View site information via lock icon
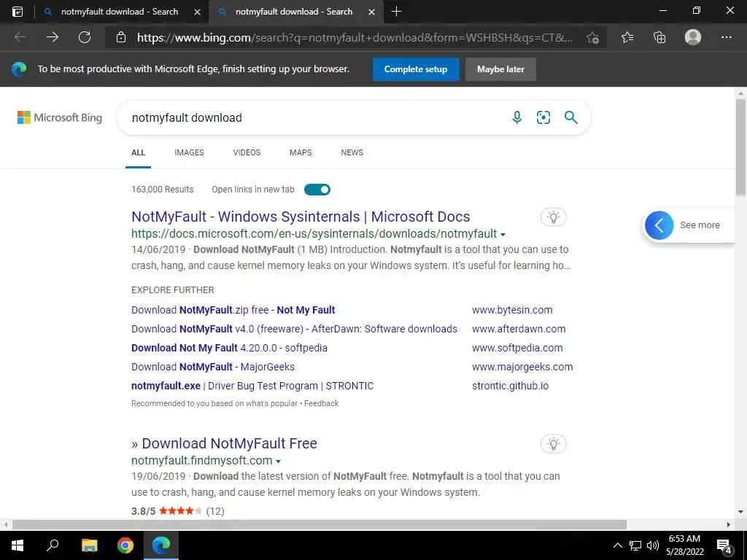 tap(121, 37)
